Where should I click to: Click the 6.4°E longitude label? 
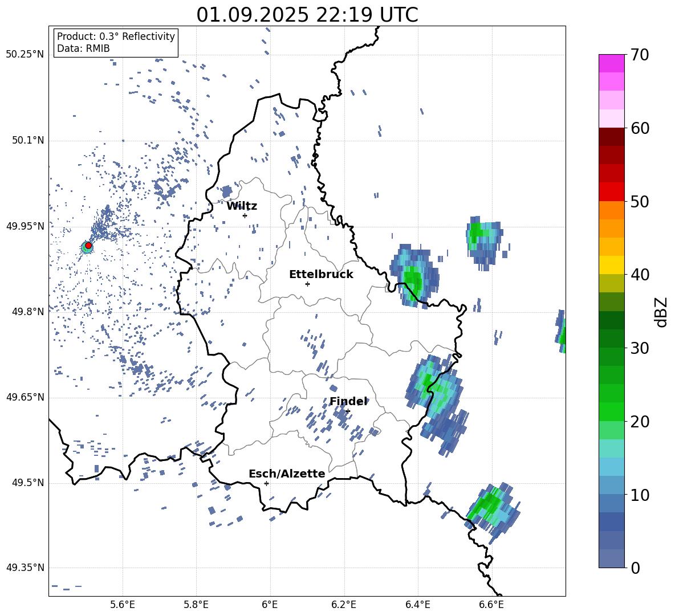click(417, 605)
